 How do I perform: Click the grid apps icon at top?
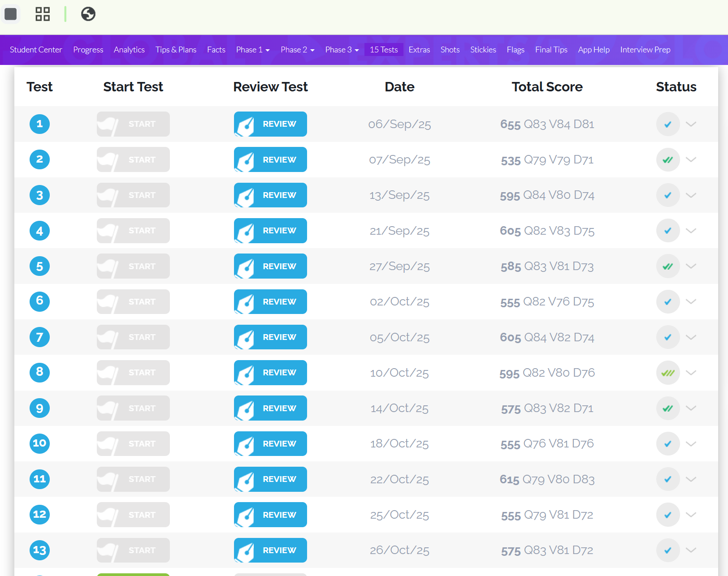(43, 14)
